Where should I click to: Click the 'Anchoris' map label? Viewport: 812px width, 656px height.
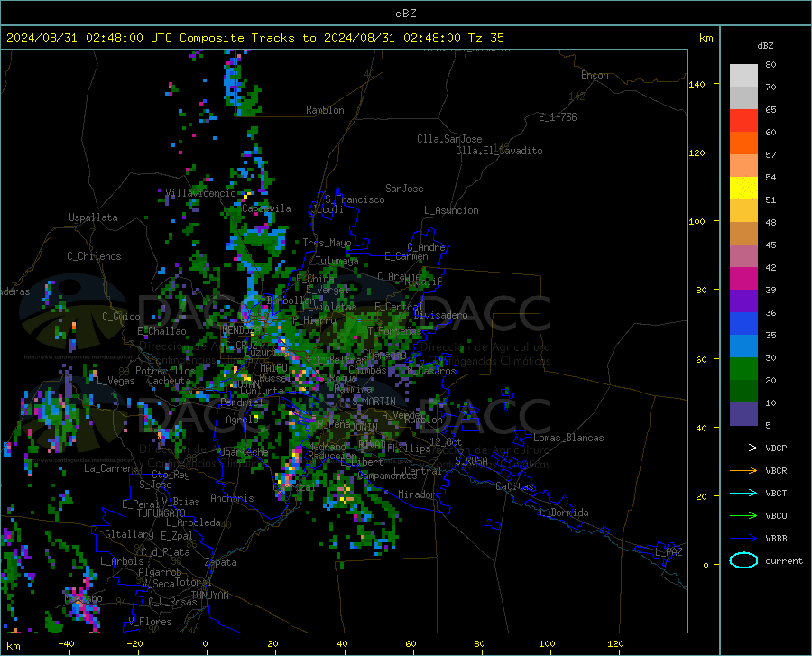[x=232, y=498]
